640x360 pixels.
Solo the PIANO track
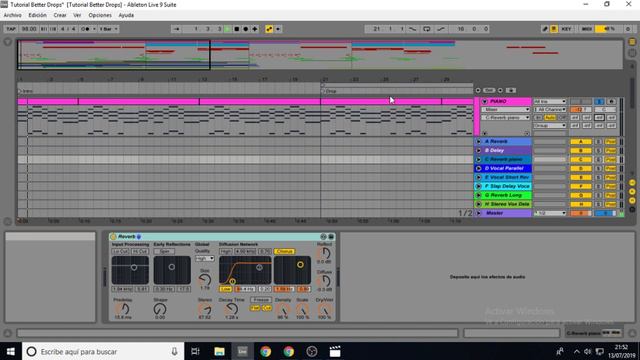pos(599,101)
